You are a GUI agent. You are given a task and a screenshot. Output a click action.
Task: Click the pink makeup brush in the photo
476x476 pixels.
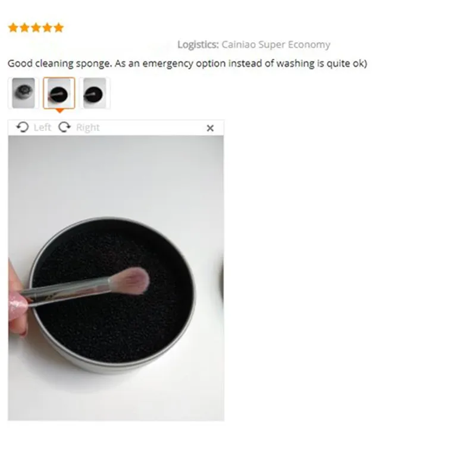[86, 287]
